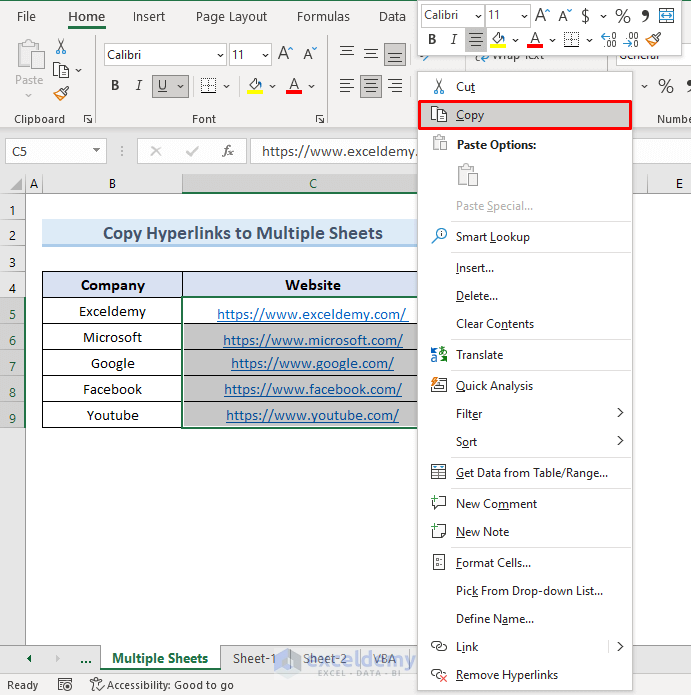Screen dimensions: 691x695
Task: Click Increase Font Size in the ribbon
Action: click(285, 55)
